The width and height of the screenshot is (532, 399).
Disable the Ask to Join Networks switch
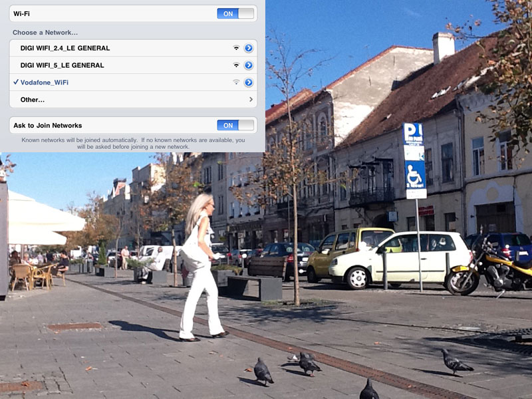(x=235, y=125)
